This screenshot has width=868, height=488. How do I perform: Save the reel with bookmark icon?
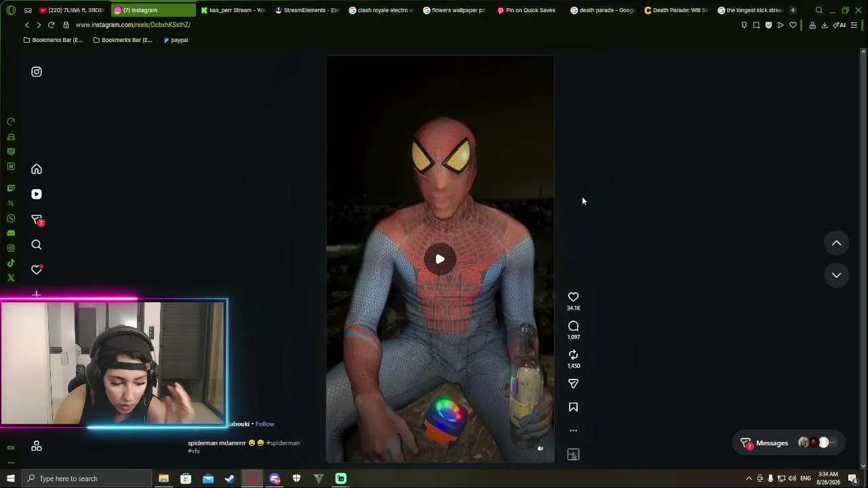pos(573,407)
